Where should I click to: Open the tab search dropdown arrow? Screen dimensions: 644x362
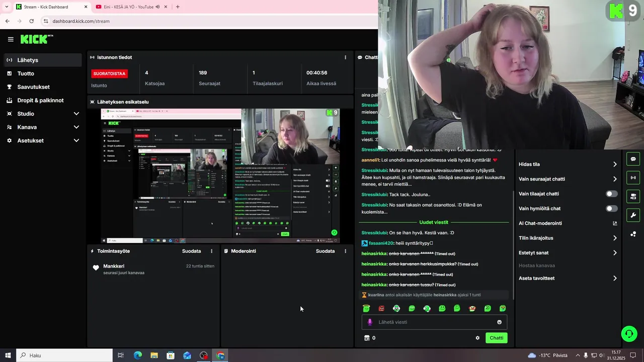(x=6, y=7)
